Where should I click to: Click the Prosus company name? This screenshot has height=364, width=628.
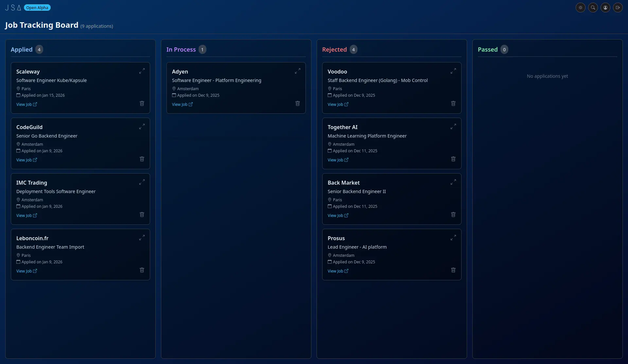click(x=336, y=238)
